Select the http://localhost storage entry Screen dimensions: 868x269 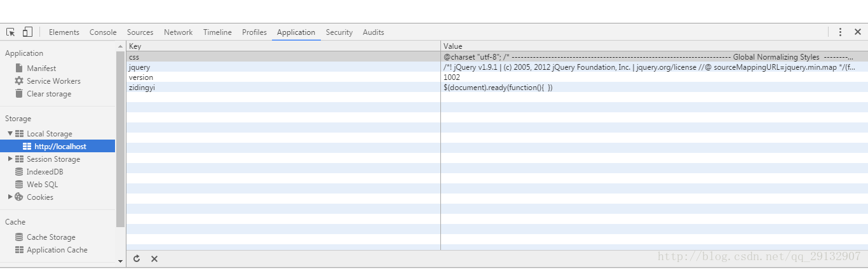tap(57, 146)
